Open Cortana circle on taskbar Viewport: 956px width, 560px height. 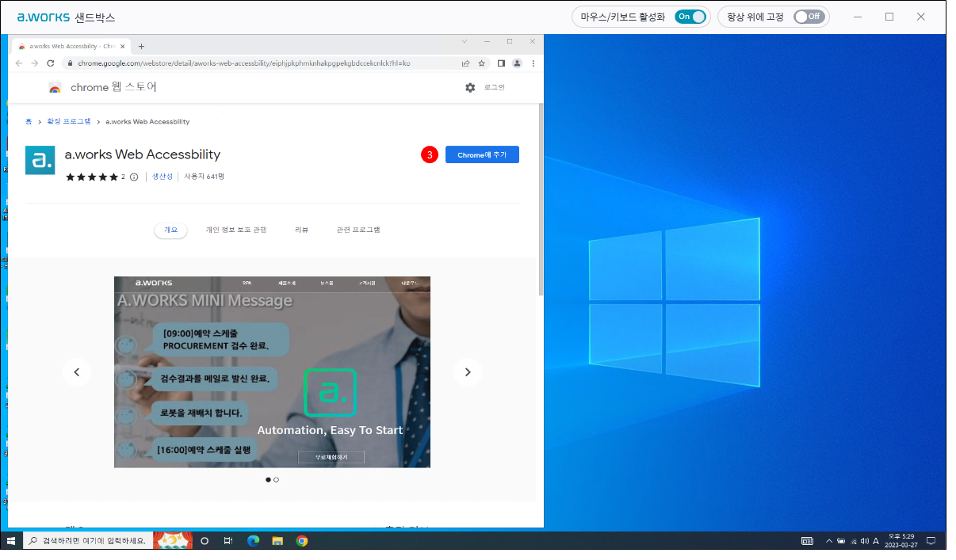[205, 541]
